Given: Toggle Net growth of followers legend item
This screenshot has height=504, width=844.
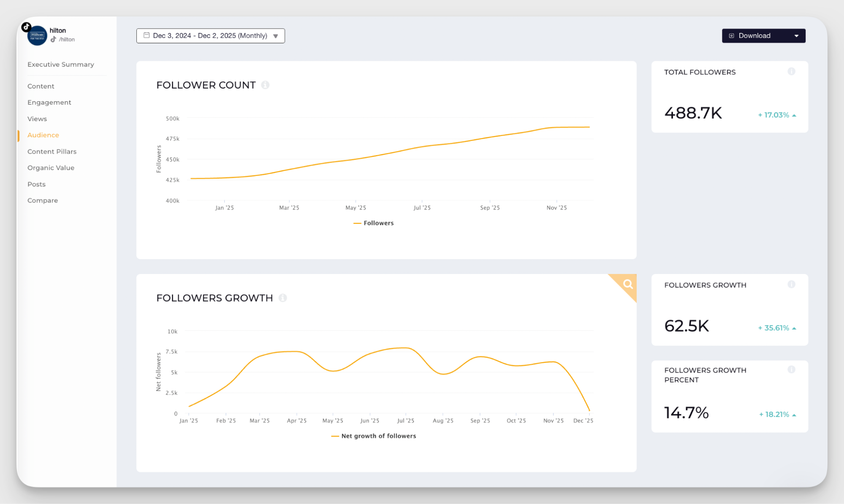Looking at the screenshot, I should tap(374, 436).
